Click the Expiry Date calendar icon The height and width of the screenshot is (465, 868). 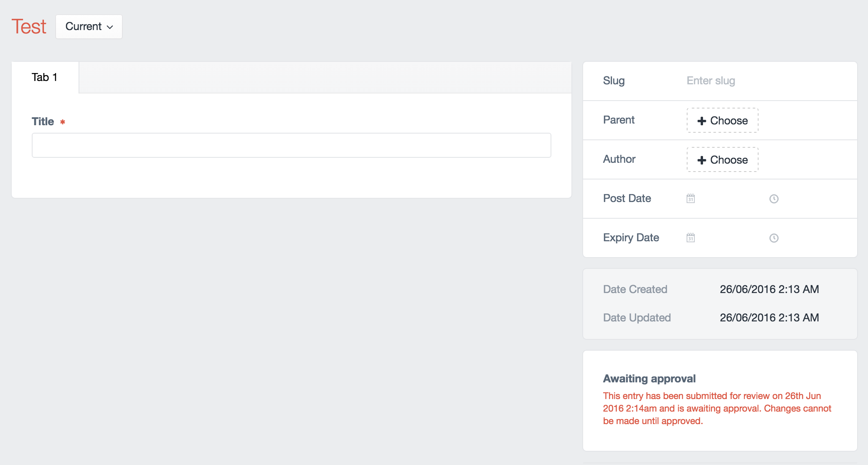690,238
